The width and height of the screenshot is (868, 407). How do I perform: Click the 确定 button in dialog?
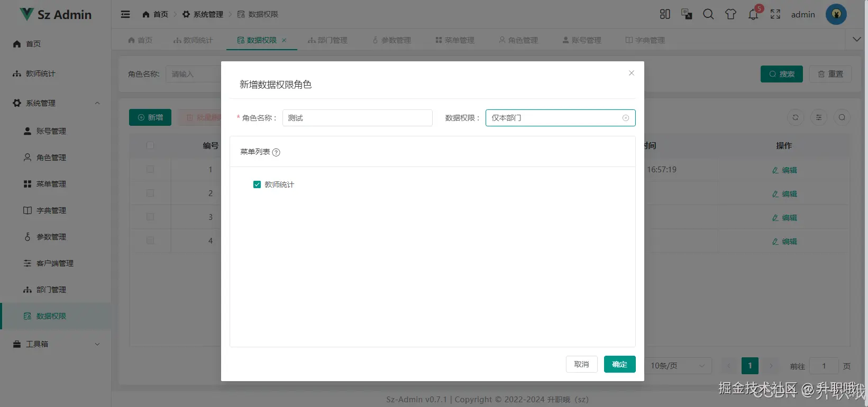click(x=619, y=364)
